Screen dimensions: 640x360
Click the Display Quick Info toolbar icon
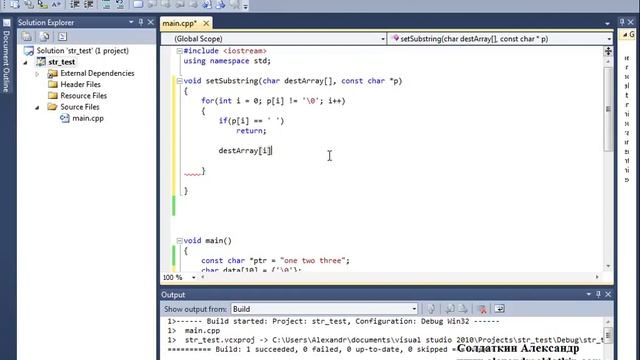click(x=42, y=4)
